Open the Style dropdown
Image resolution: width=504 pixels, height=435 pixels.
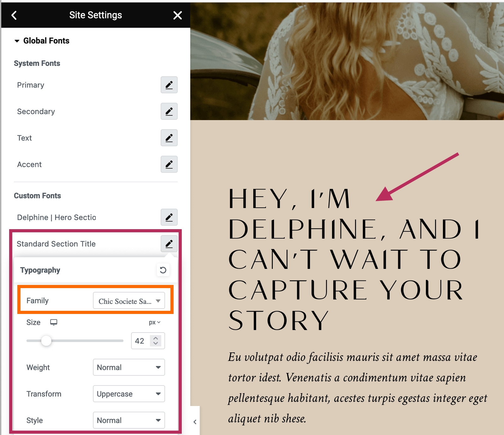[x=129, y=420]
